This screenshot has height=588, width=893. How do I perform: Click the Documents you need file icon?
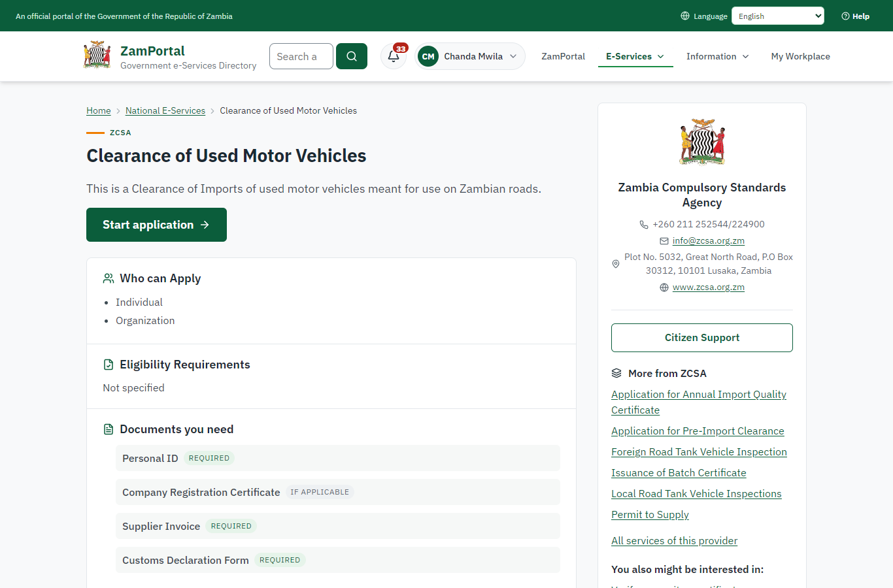pos(109,429)
